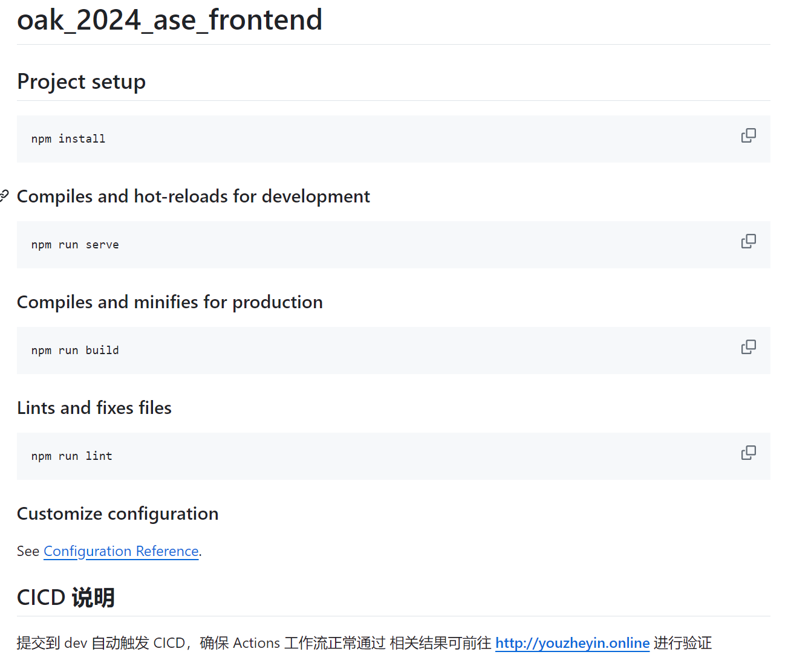Click the npm run serve code text

(75, 245)
